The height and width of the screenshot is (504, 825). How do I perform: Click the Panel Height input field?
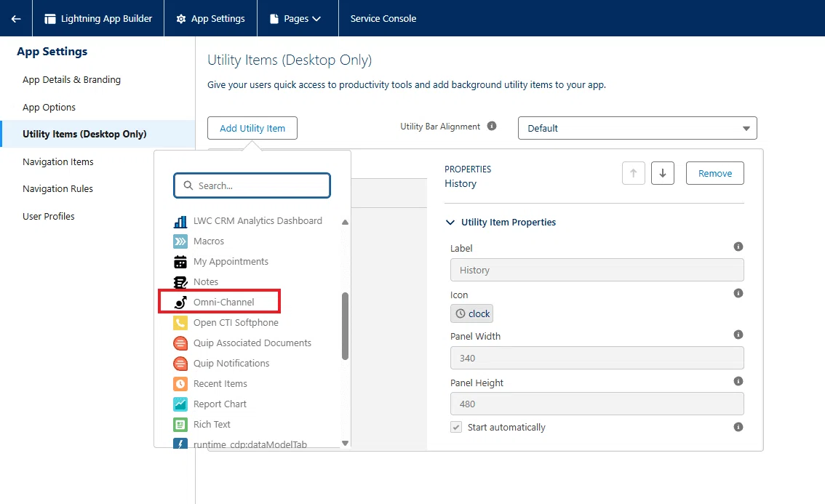597,404
